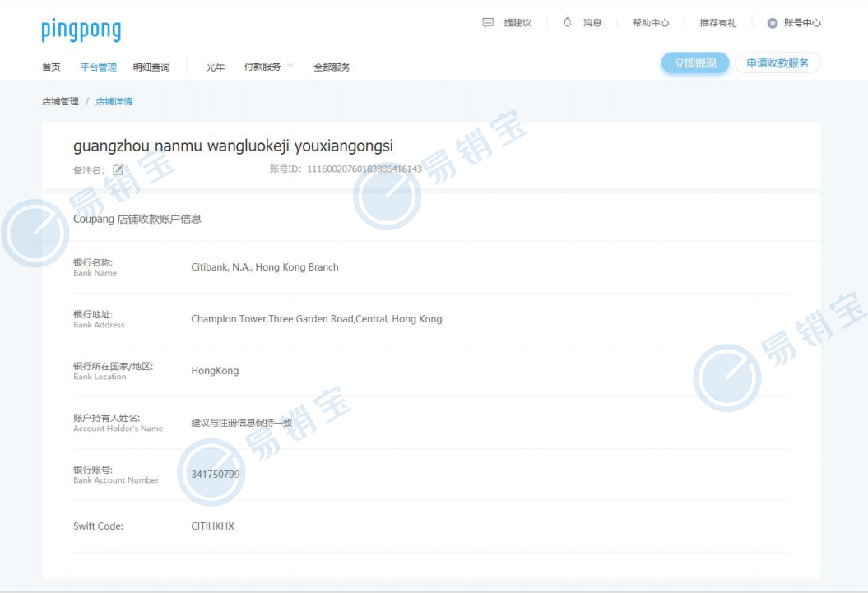The height and width of the screenshot is (593, 868).
Task: Open 推荐有礼 link
Action: [718, 23]
